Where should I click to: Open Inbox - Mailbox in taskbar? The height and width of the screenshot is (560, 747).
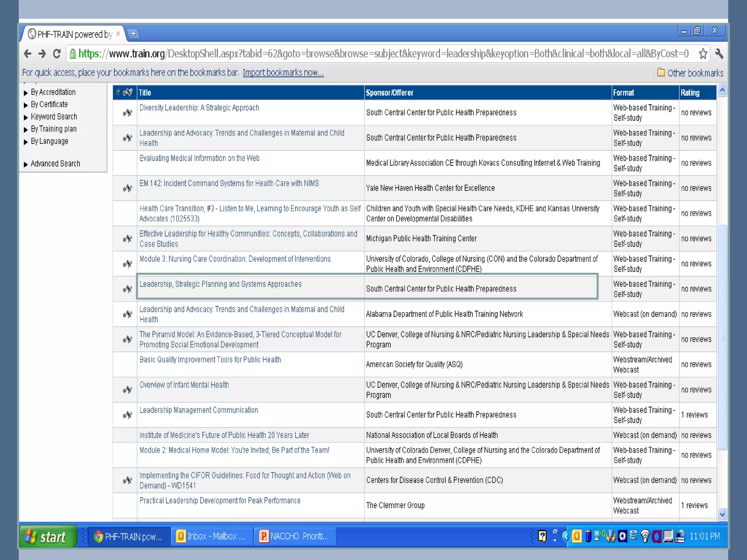pyautogui.click(x=212, y=536)
